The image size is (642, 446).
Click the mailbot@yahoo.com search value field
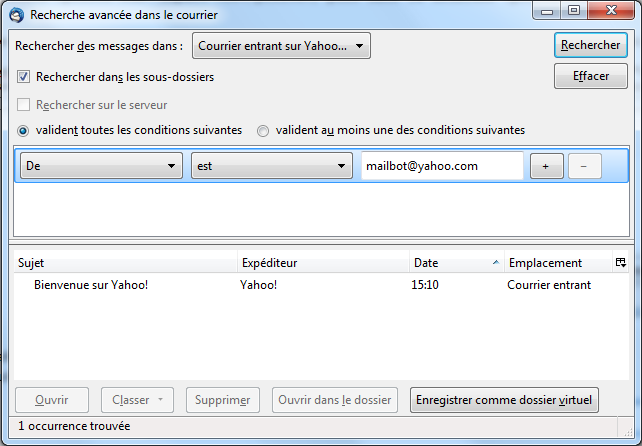442,166
